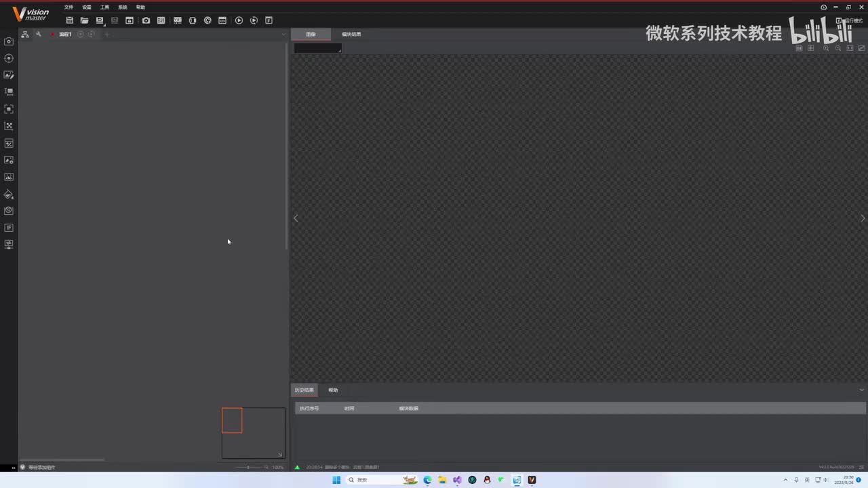Open the 工具 menu
This screenshot has height=488, width=868.
tap(104, 7)
